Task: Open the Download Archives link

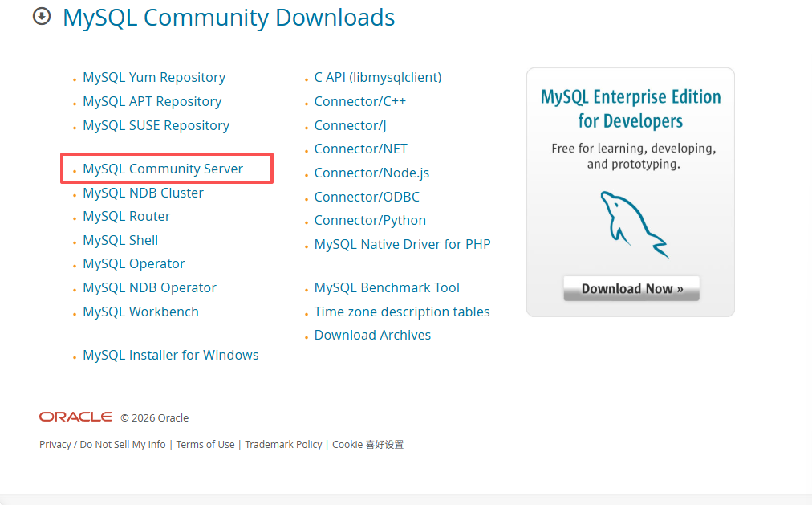Action: (x=372, y=335)
